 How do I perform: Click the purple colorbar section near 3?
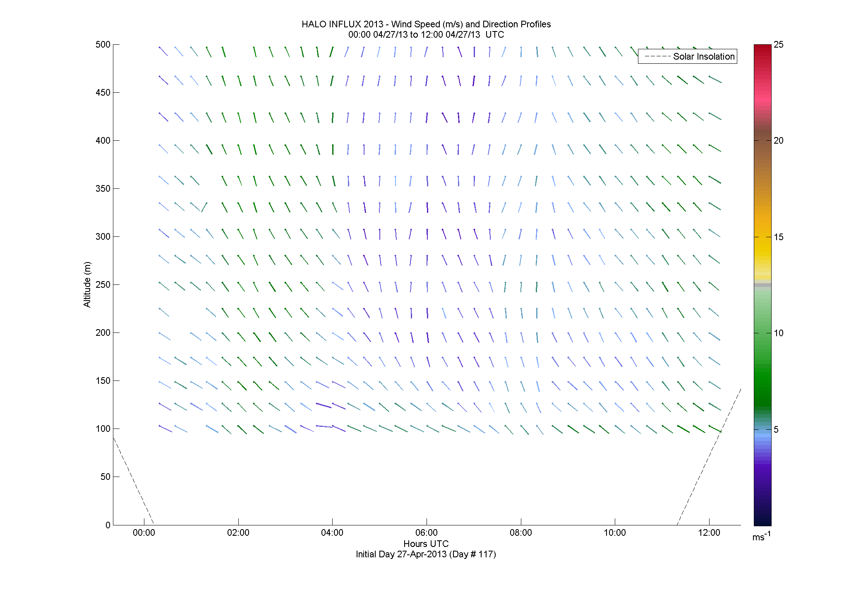(762, 468)
